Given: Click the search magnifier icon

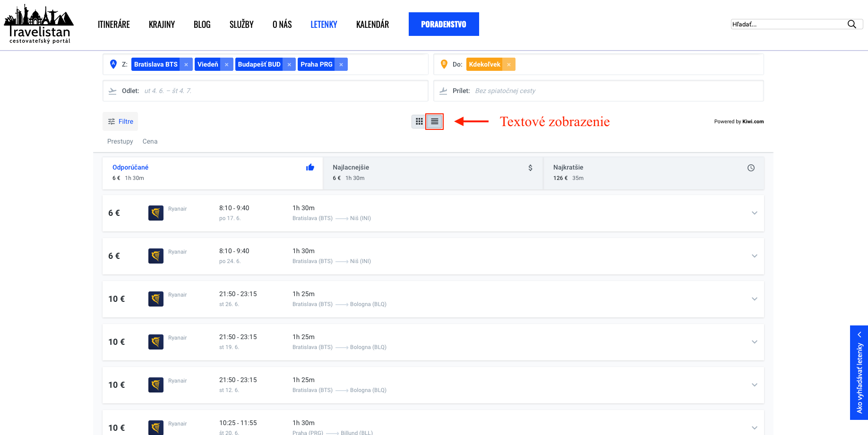Looking at the screenshot, I should 851,24.
